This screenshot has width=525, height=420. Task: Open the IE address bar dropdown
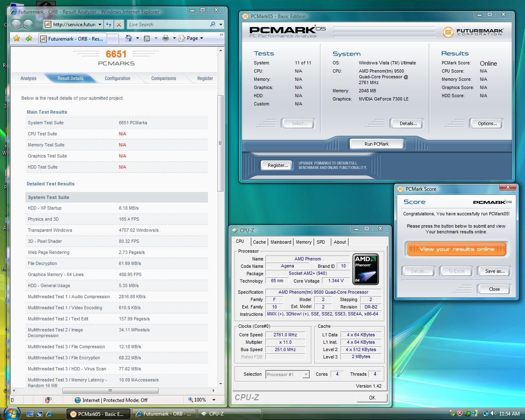click(100, 25)
